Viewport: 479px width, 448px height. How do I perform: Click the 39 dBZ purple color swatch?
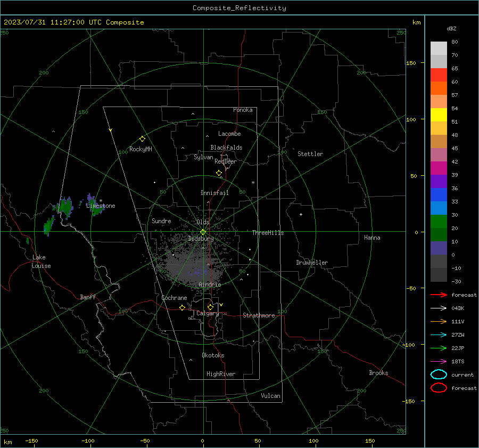[x=439, y=181]
